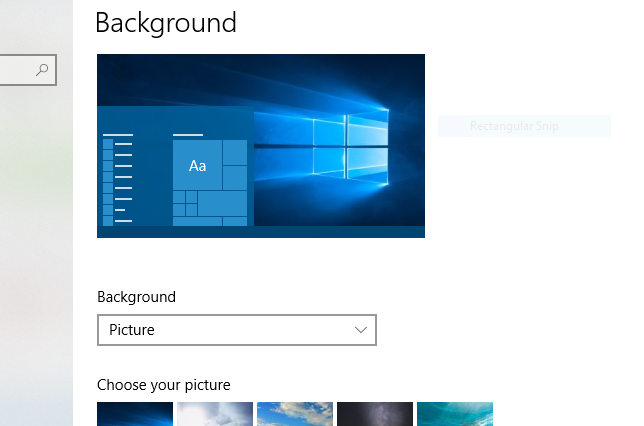This screenshot has width=644, height=426.
Task: Click the Background label above the dropdown
Action: (136, 297)
